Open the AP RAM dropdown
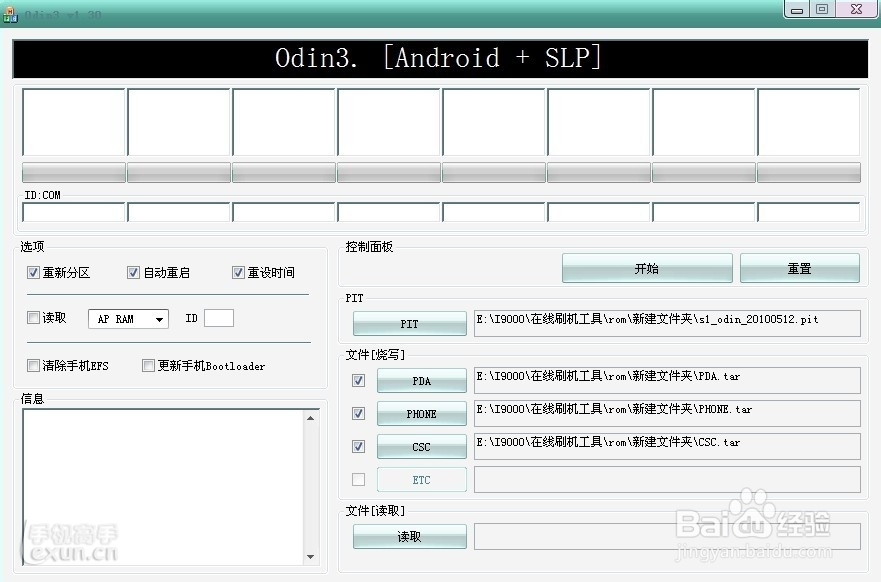Image resolution: width=881 pixels, height=582 pixels. point(157,317)
